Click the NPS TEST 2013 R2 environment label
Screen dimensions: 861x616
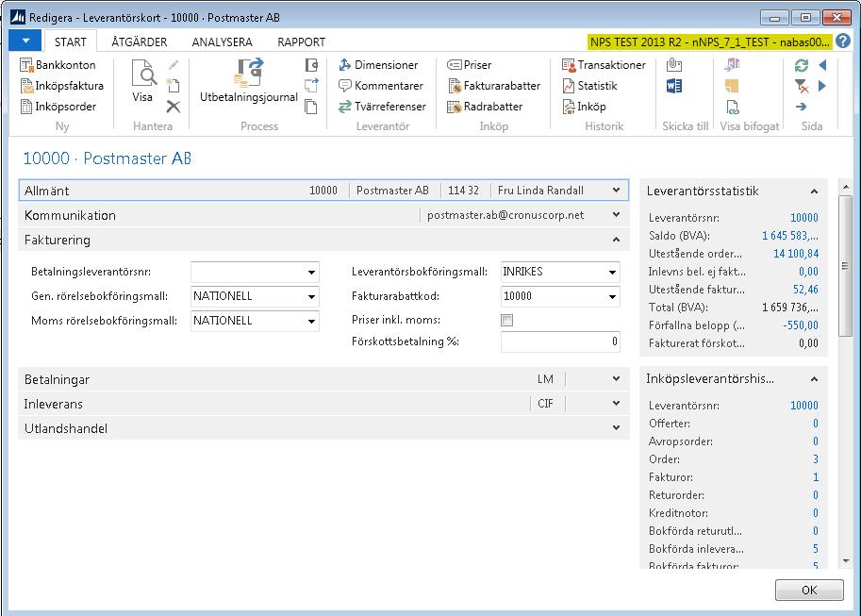click(709, 42)
